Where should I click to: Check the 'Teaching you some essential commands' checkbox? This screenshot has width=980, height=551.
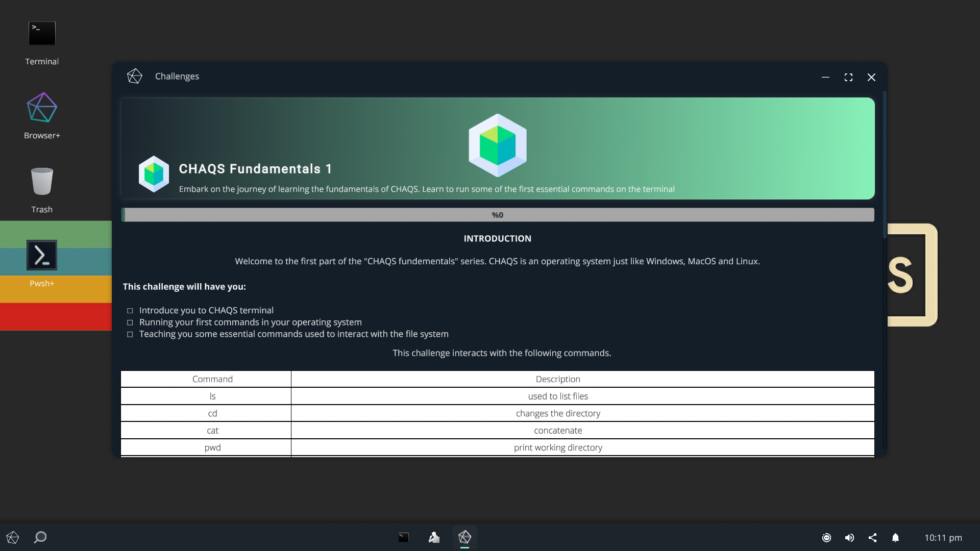(x=130, y=334)
